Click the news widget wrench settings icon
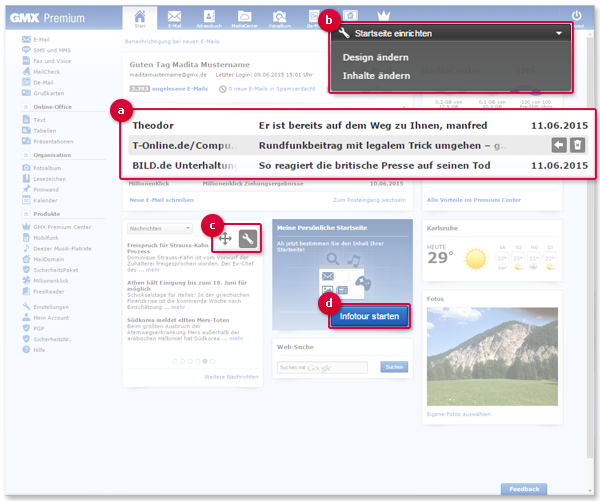600x501 pixels. [x=248, y=239]
